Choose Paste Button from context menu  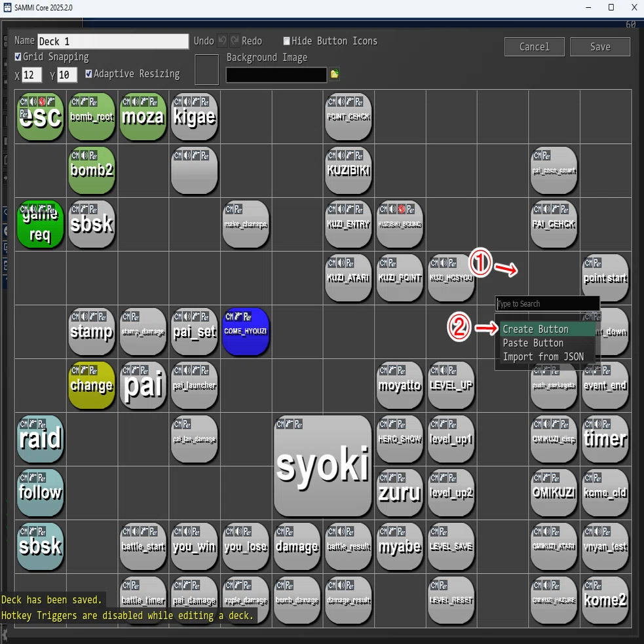(x=547, y=343)
